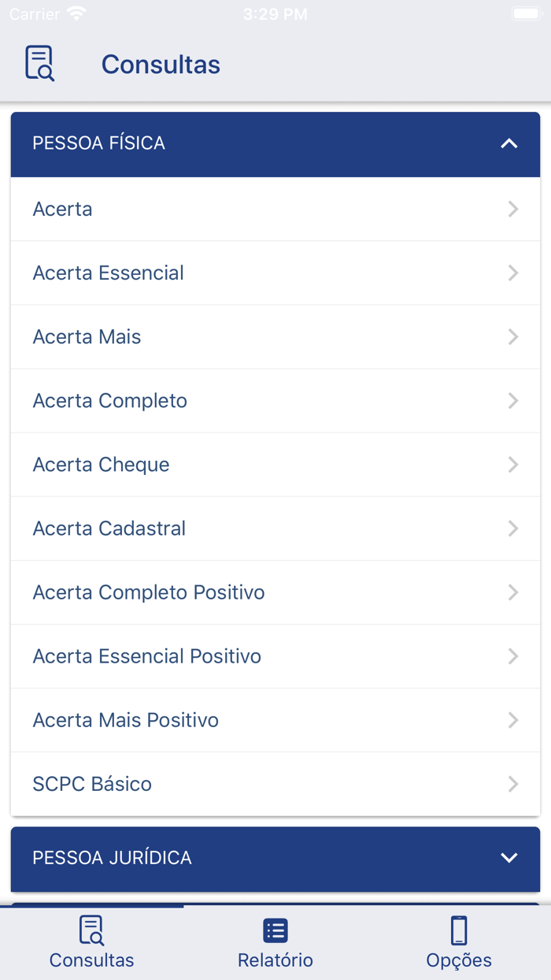The width and height of the screenshot is (551, 980).
Task: Tap the arrow next to SCPC Básico
Action: point(513,784)
